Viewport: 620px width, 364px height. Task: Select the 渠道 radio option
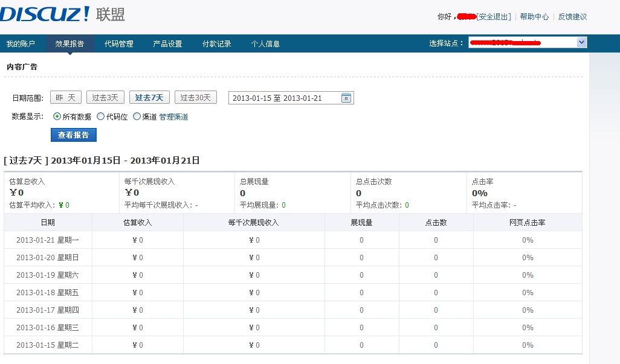(137, 117)
